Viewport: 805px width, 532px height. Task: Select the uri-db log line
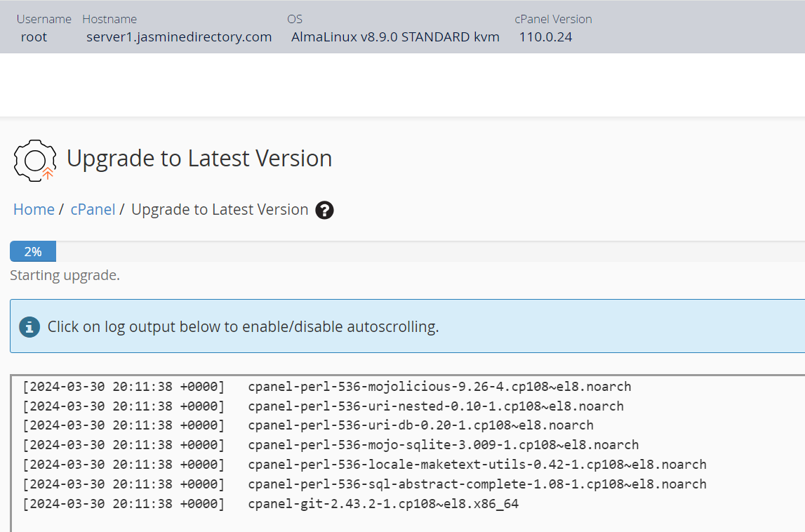pyautogui.click(x=420, y=425)
